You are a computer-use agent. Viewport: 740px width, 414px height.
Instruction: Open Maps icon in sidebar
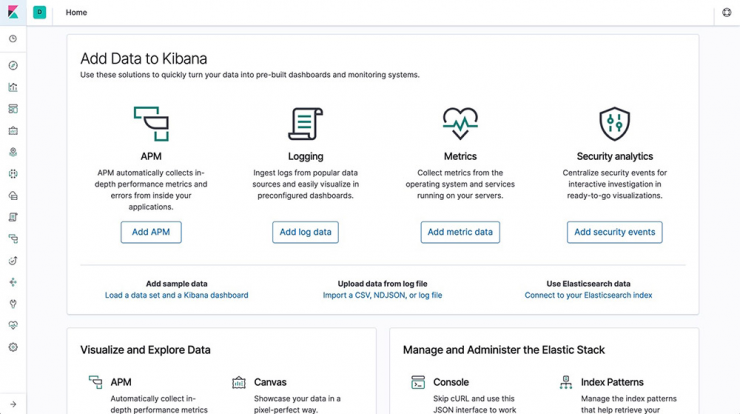pyautogui.click(x=13, y=152)
